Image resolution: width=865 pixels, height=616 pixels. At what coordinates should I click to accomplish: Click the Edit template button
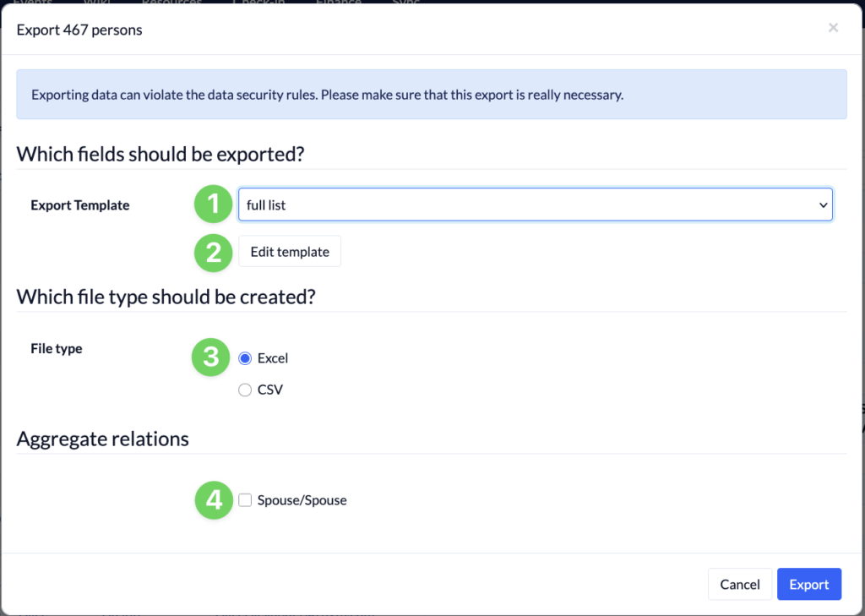(290, 252)
